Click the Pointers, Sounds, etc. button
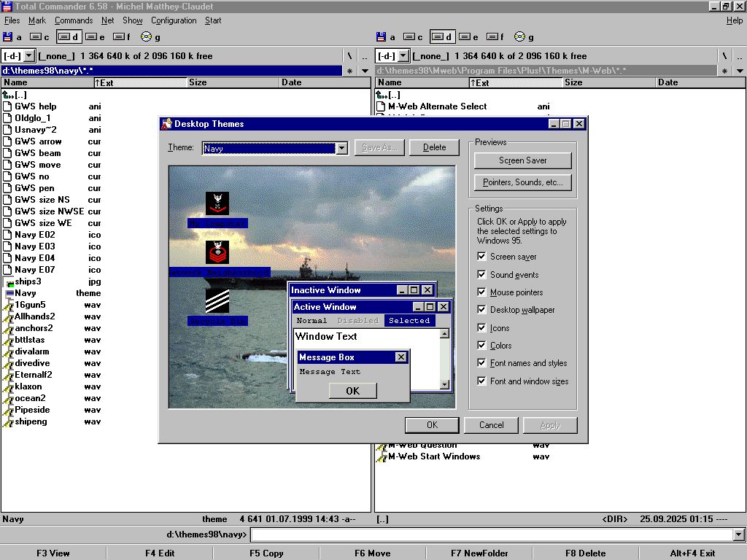The height and width of the screenshot is (560, 747). pyautogui.click(x=522, y=182)
